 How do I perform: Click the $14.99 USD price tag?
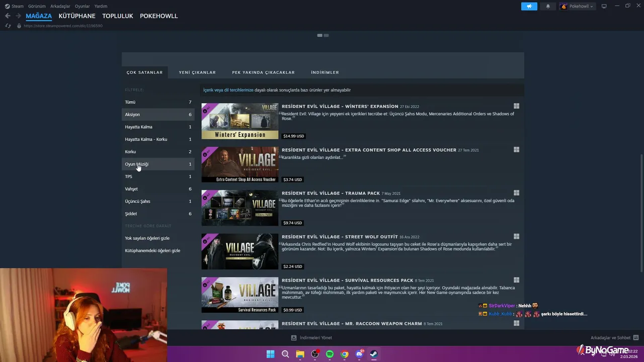(294, 136)
